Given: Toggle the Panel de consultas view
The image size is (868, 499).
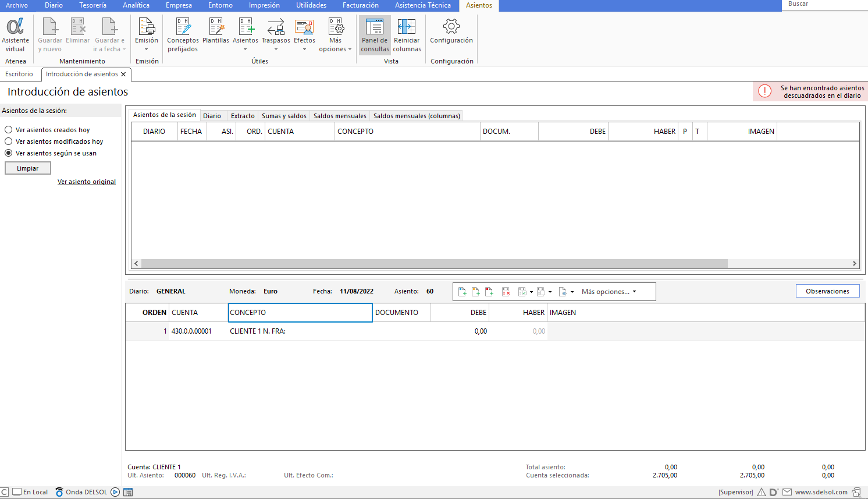Looking at the screenshot, I should pyautogui.click(x=375, y=35).
